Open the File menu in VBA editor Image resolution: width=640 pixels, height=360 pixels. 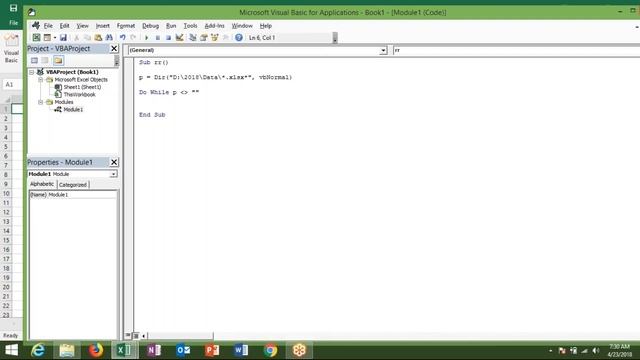48,26
